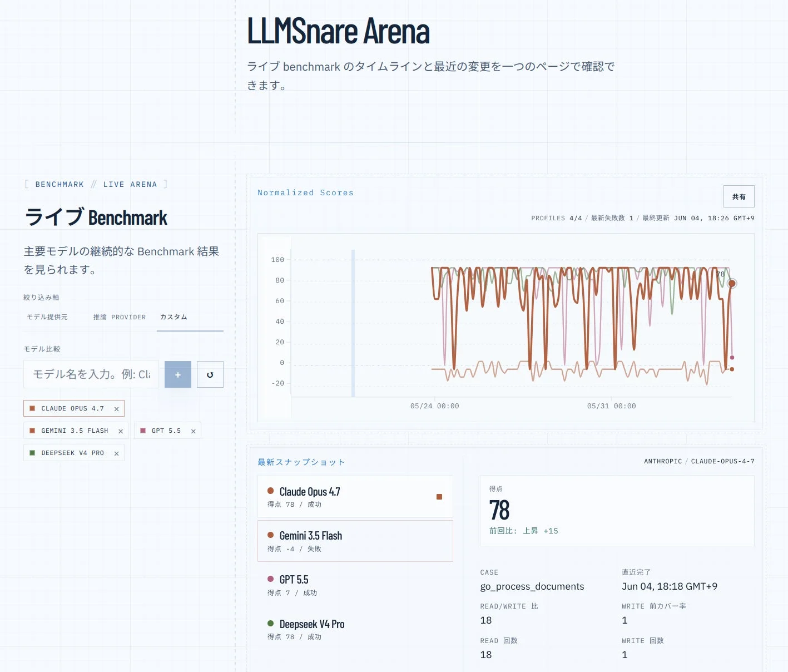Click the モデル比較 label

coord(42,349)
